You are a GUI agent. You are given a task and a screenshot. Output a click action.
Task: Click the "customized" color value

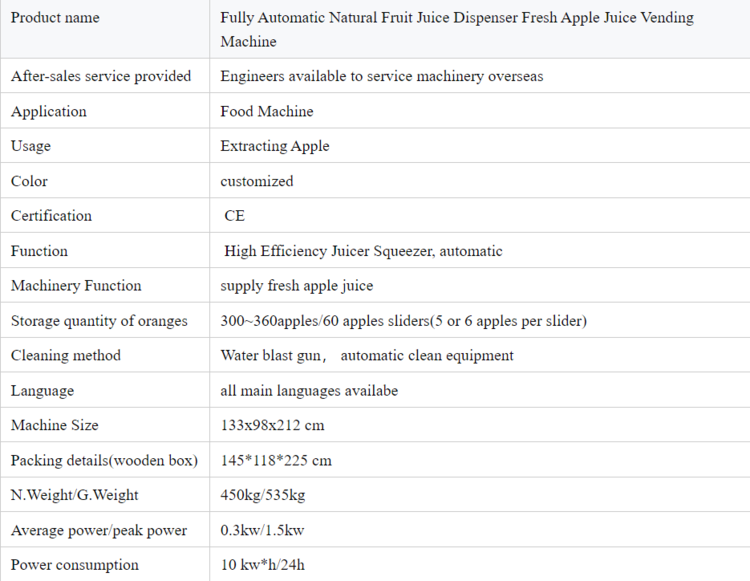[x=257, y=181]
